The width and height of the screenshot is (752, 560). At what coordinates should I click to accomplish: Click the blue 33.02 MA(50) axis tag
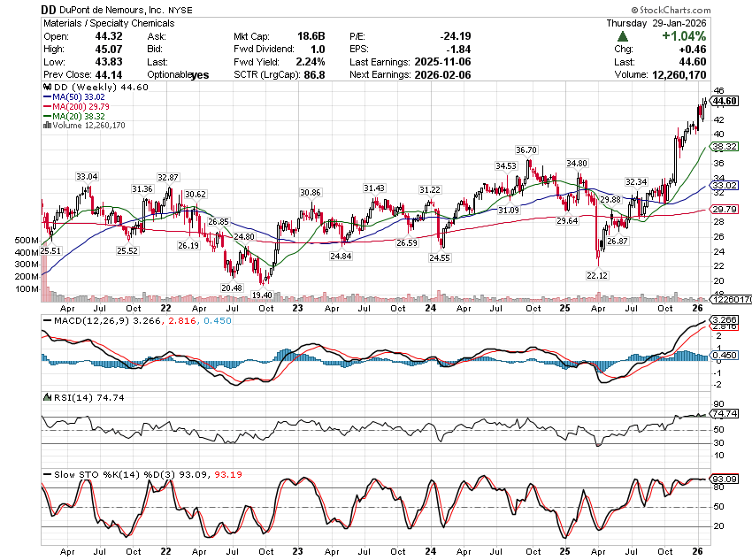pyautogui.click(x=725, y=186)
